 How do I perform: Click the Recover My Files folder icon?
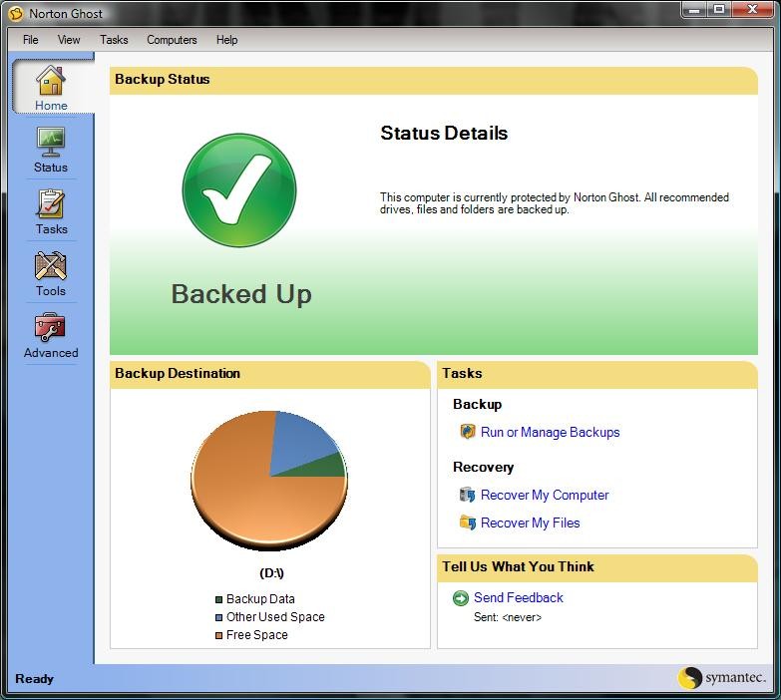point(467,523)
